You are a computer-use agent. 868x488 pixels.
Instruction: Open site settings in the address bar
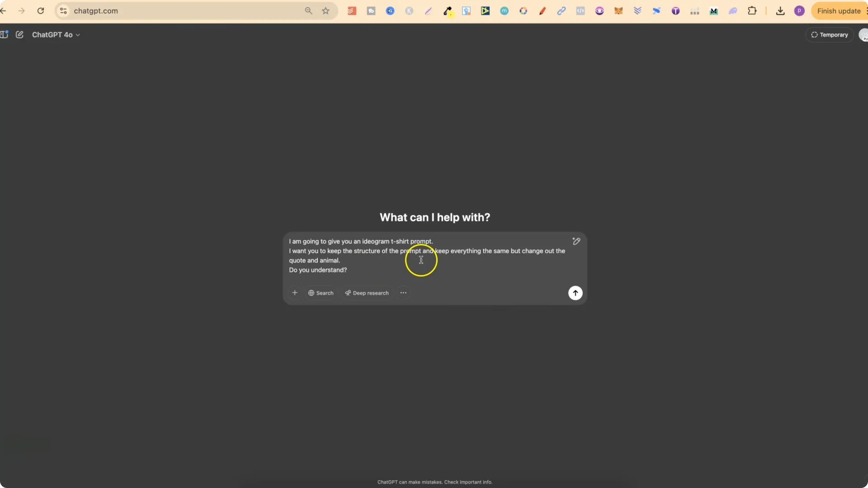click(x=63, y=10)
